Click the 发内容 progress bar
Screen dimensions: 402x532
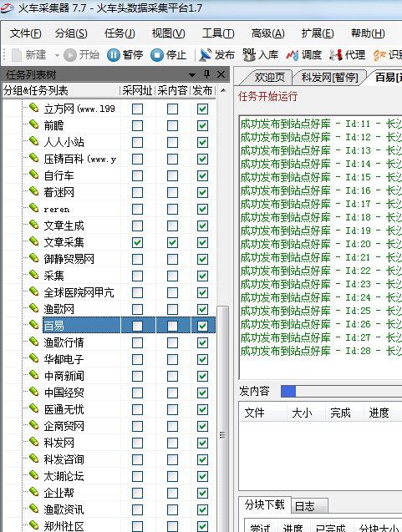click(341, 391)
